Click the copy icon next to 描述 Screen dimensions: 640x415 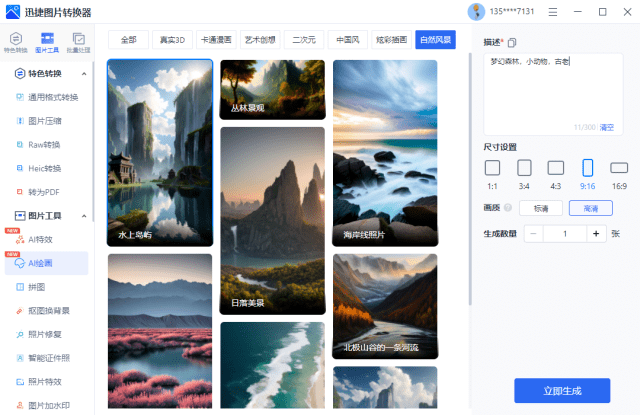pyautogui.click(x=512, y=42)
